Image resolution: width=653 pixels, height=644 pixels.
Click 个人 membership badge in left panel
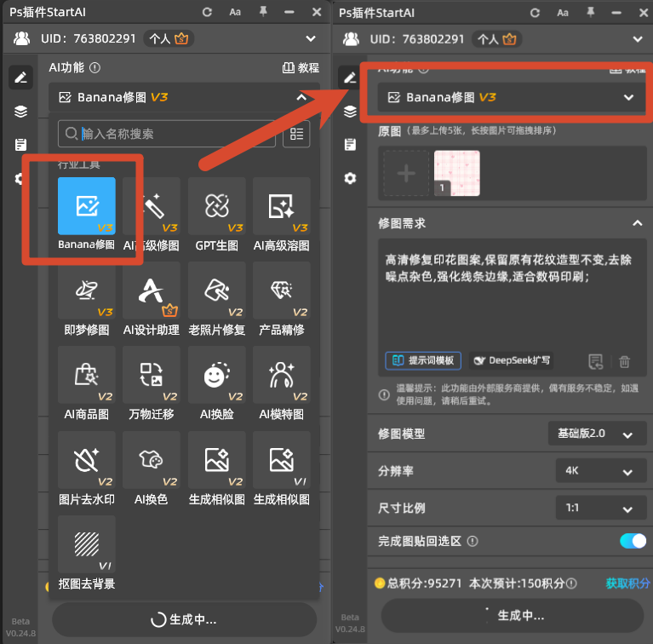(x=169, y=38)
